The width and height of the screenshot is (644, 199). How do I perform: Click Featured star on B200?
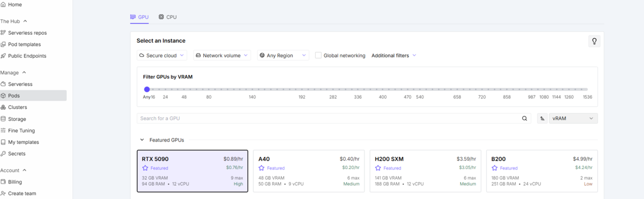494,168
